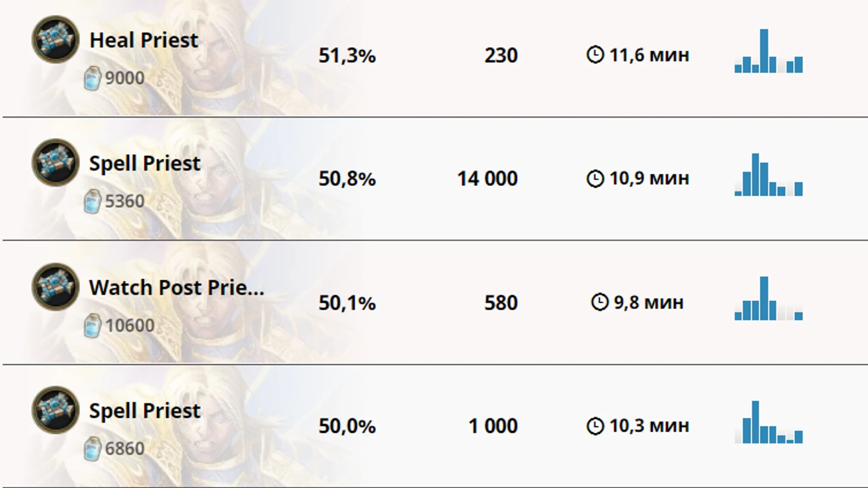Open the Spell Priest deck with 50,0% winrate

(x=144, y=411)
